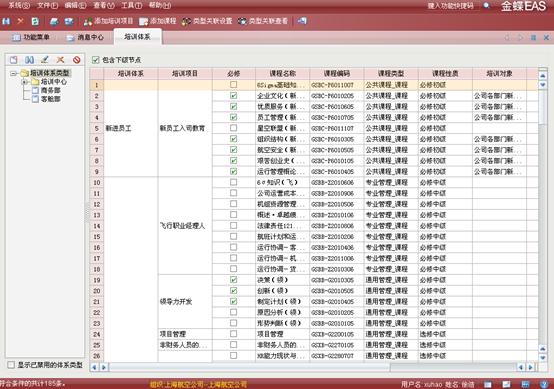Expand the 培训中心 tree node

(25, 82)
